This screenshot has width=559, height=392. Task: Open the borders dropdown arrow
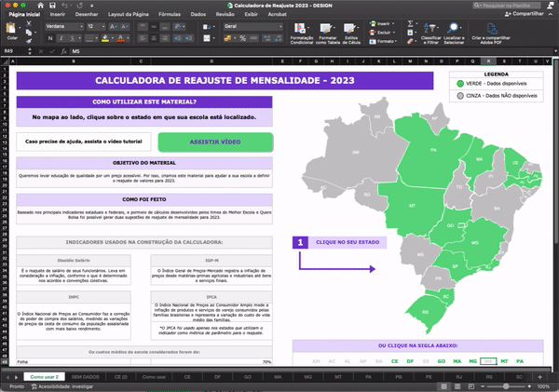[x=96, y=38]
